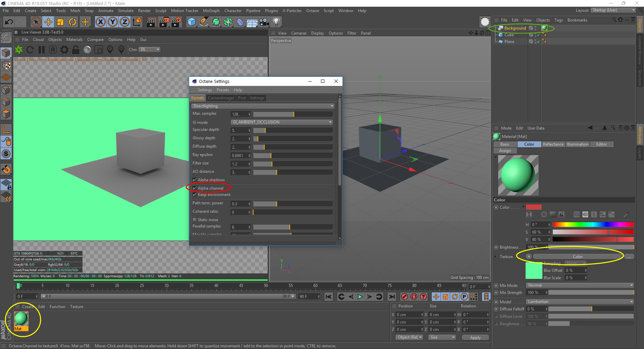Toggle Z axis lock
The image size is (644, 349).
coord(125,22)
